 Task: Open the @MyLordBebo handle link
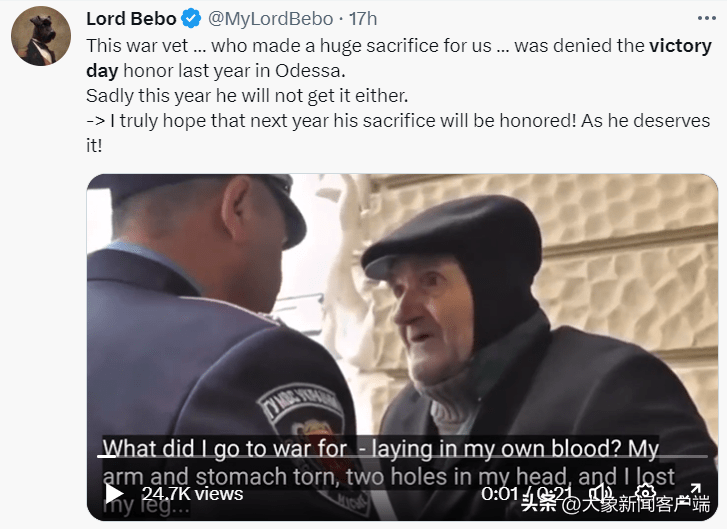click(270, 19)
